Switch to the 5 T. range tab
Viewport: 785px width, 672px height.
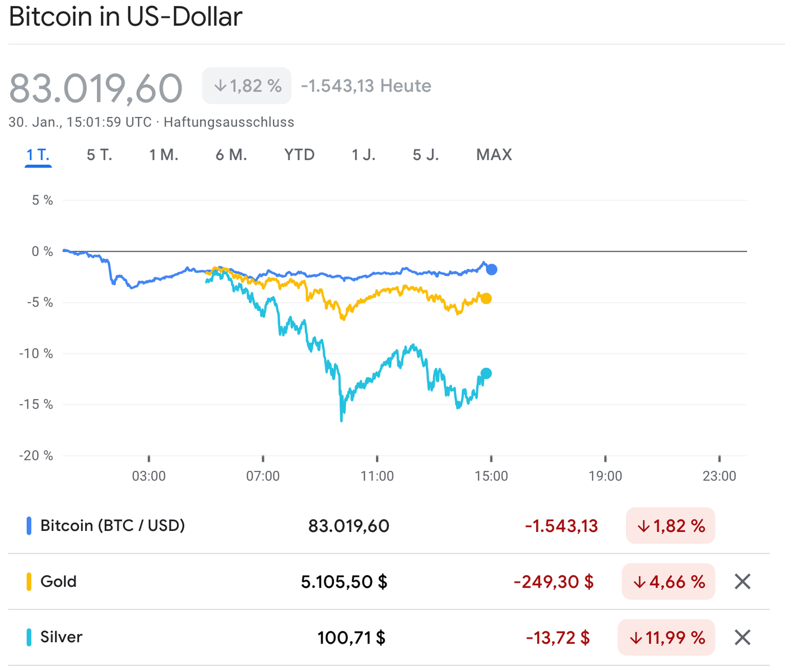100,155
